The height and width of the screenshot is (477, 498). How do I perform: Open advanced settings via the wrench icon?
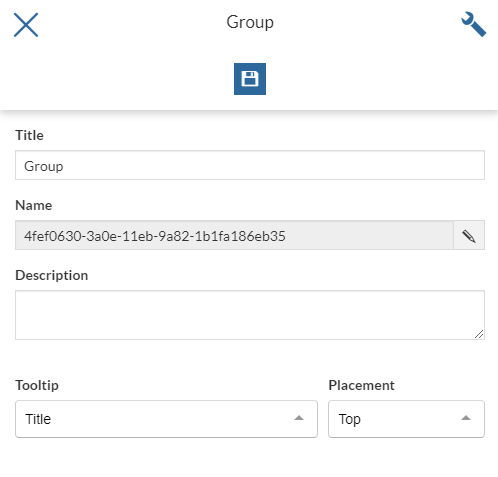[473, 24]
